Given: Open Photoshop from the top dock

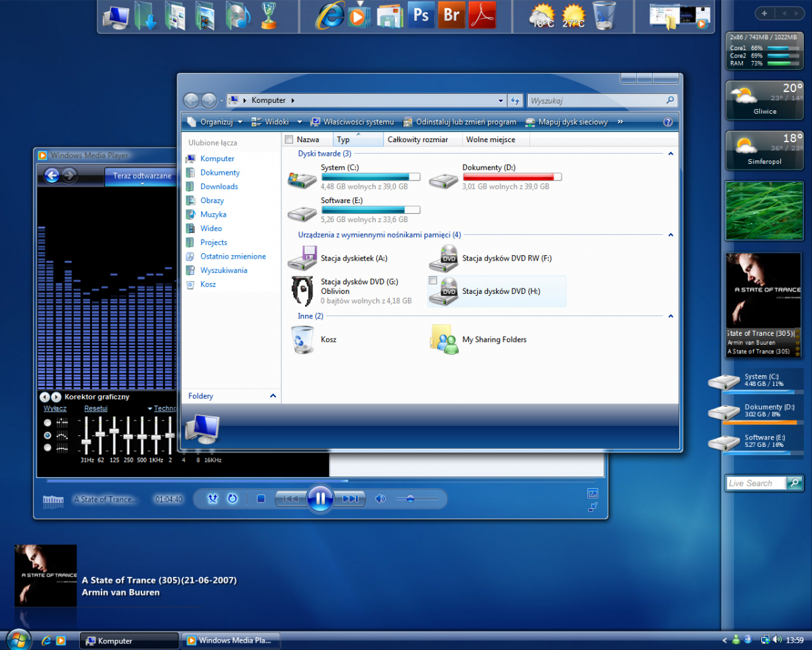Looking at the screenshot, I should [x=421, y=15].
